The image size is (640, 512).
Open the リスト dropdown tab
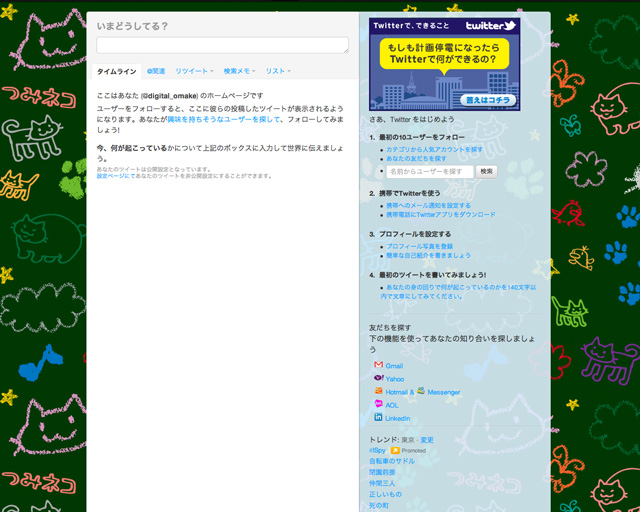(x=278, y=71)
